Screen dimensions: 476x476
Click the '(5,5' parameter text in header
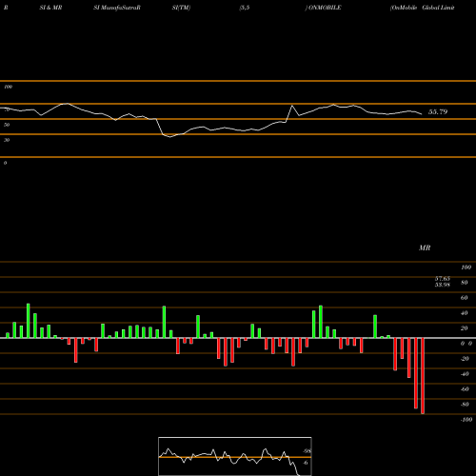pos(245,8)
